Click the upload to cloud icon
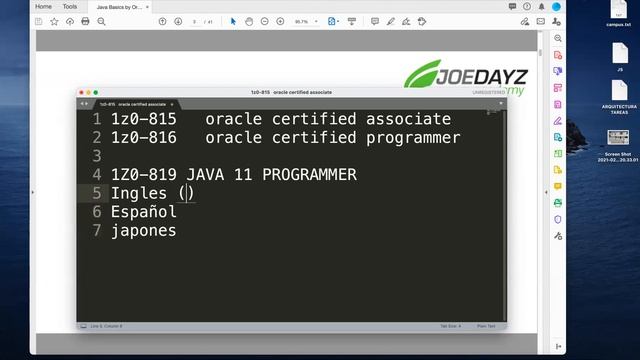This screenshot has height=360, width=640. [70, 22]
